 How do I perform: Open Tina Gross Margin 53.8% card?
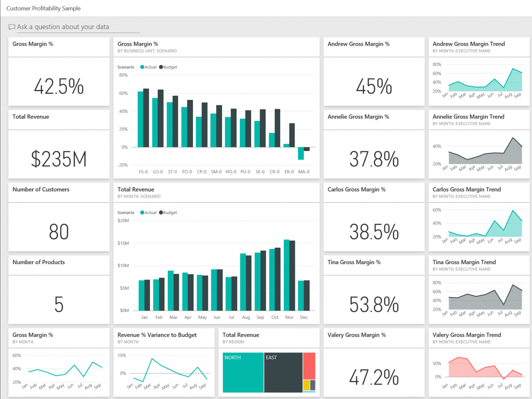click(374, 304)
